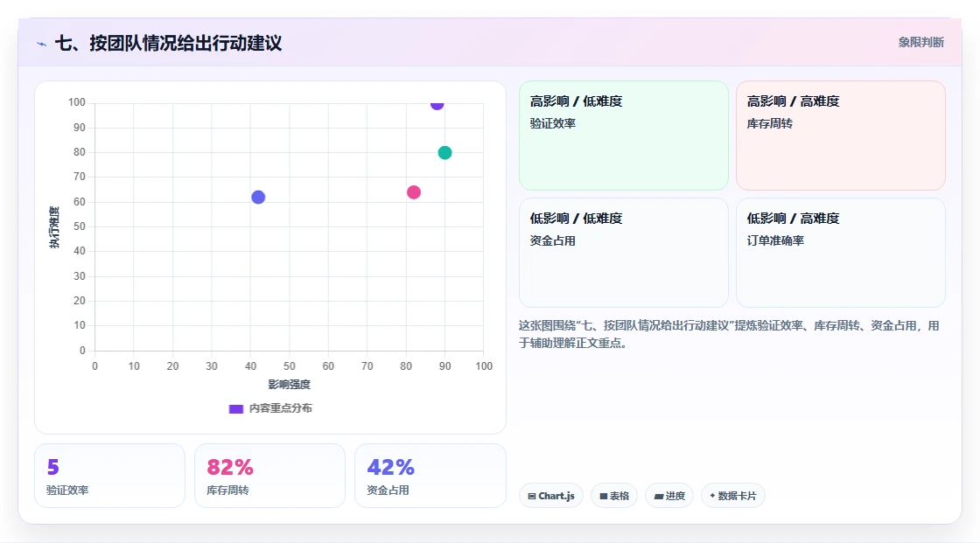The width and height of the screenshot is (980, 543).
Task: Click the 执行难度 y-axis title
Action: coord(54,226)
